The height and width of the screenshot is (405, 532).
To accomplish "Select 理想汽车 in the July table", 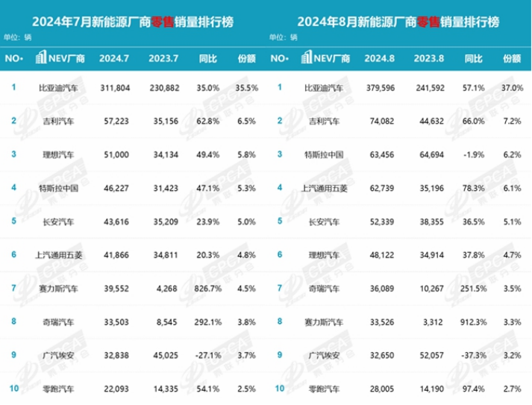I will (x=58, y=155).
